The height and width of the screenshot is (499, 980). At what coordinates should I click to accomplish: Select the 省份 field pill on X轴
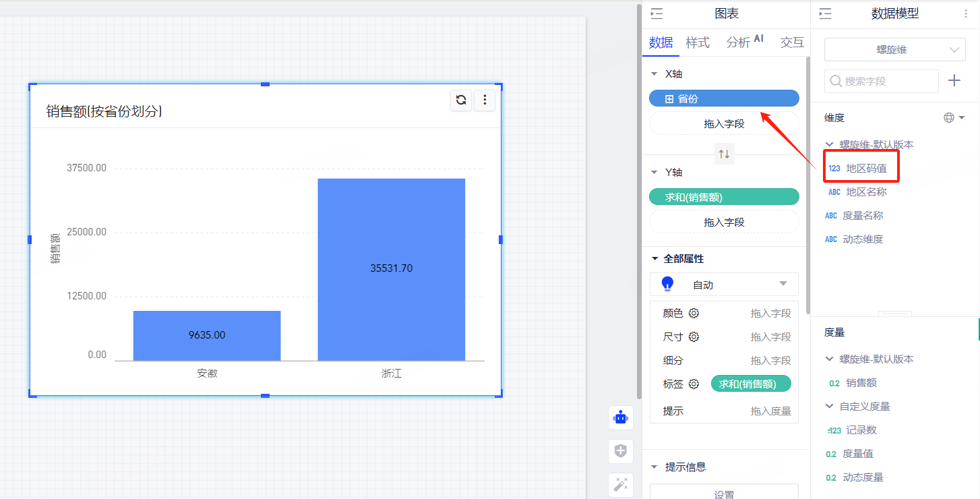[x=724, y=98]
